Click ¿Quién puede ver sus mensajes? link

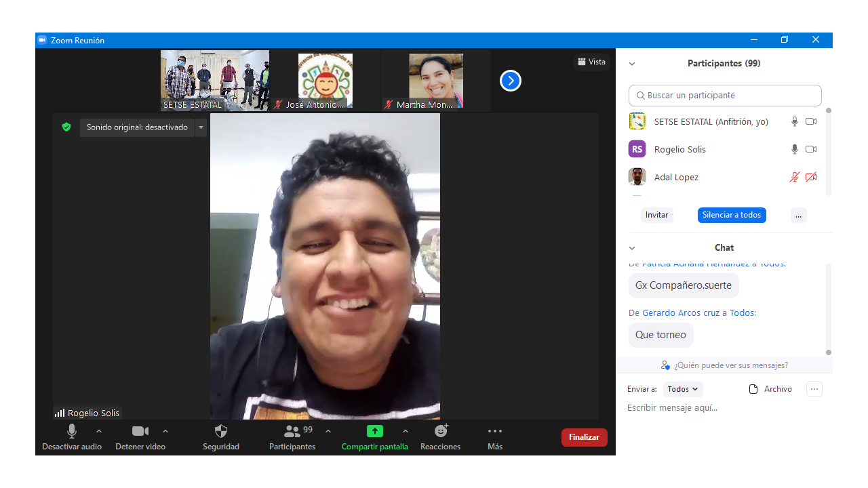click(731, 365)
